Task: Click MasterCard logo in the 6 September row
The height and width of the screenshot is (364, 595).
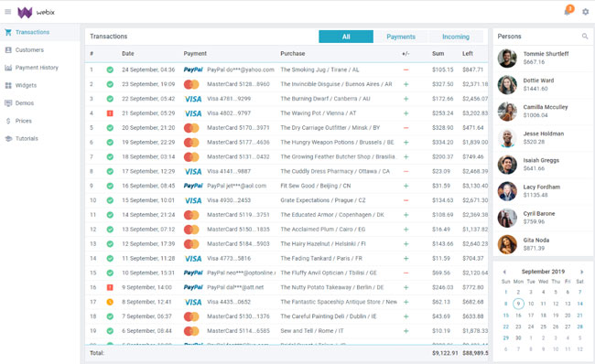Action: point(191,331)
